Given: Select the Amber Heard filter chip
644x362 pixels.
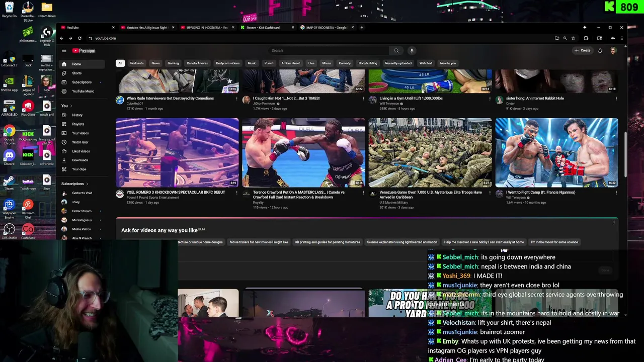Looking at the screenshot, I should pyautogui.click(x=291, y=63).
